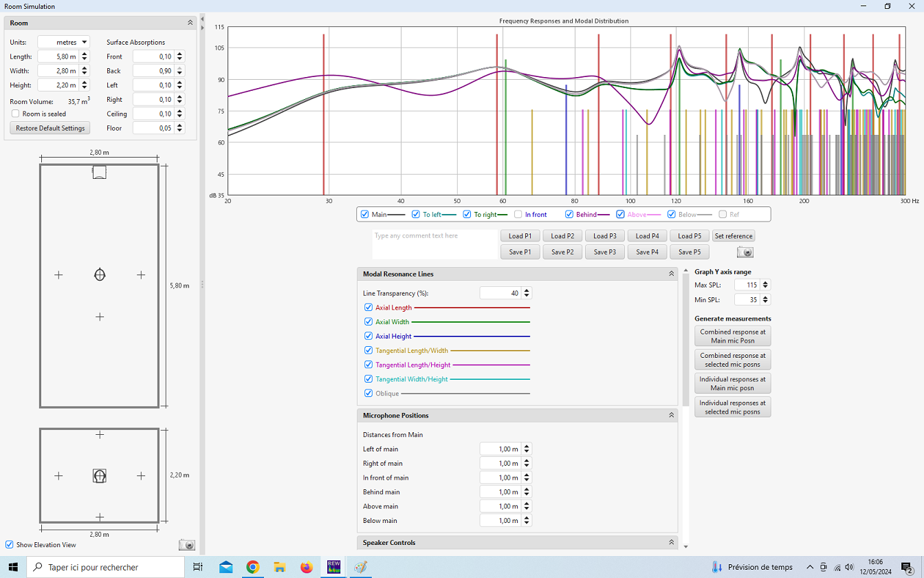Viewport: 924px width, 578px height.
Task: Increase the Line Transparency value
Action: click(526, 290)
